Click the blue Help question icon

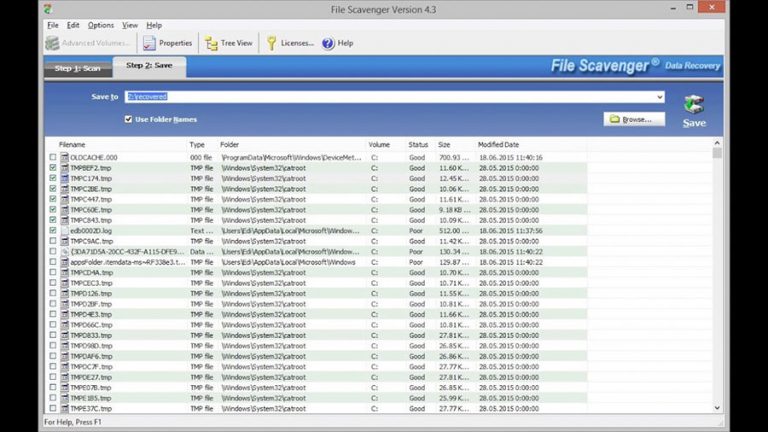click(328, 43)
